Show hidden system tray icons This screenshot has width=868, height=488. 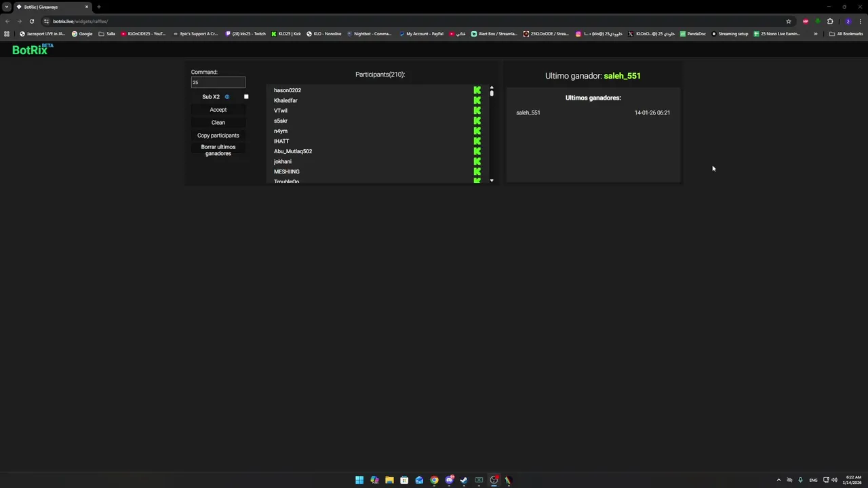pos(778,480)
